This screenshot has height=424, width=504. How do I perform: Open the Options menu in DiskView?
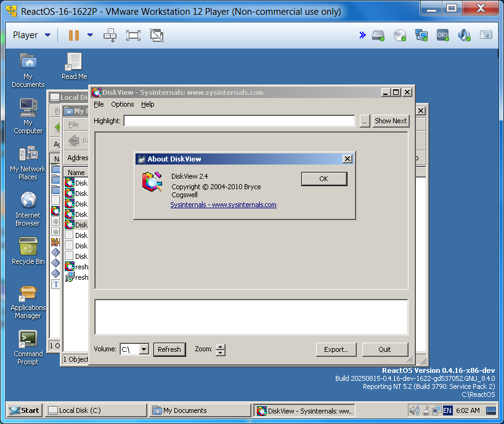(x=122, y=104)
